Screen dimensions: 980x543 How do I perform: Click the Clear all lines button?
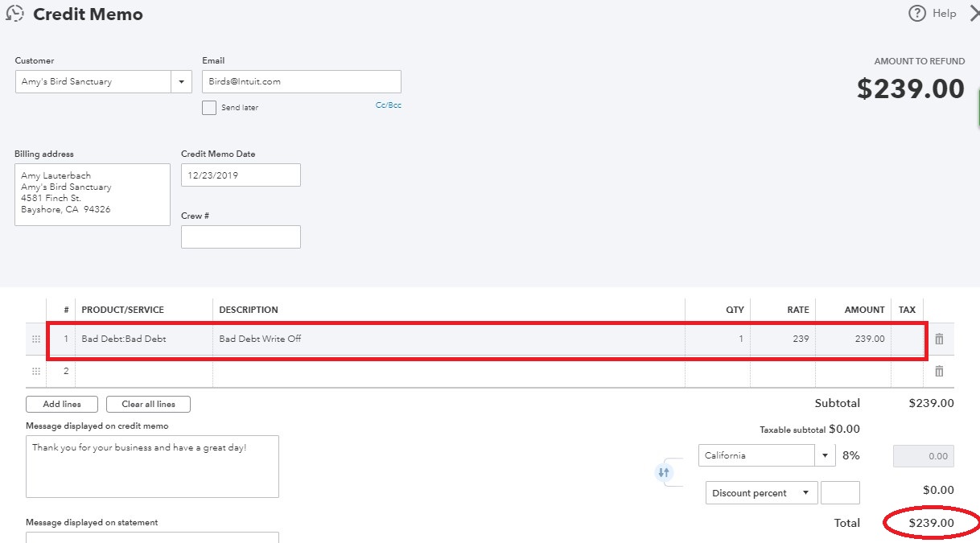pos(148,404)
